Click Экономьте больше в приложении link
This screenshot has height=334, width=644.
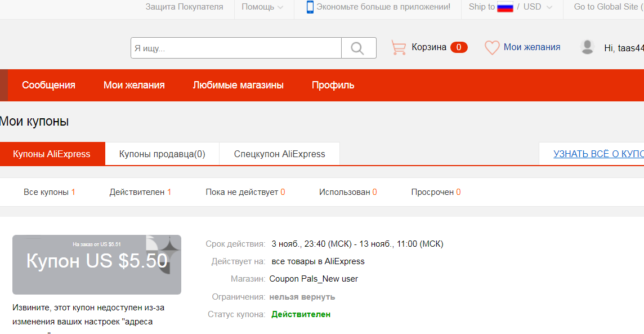click(x=383, y=7)
